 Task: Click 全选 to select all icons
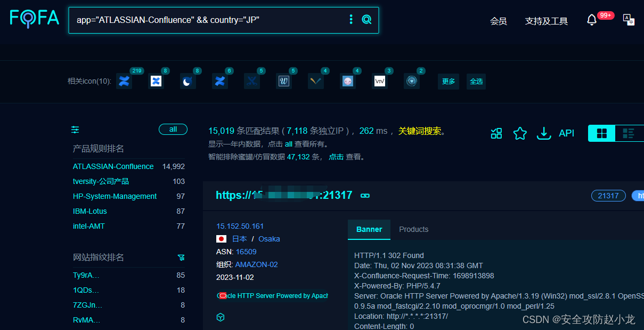click(x=476, y=82)
